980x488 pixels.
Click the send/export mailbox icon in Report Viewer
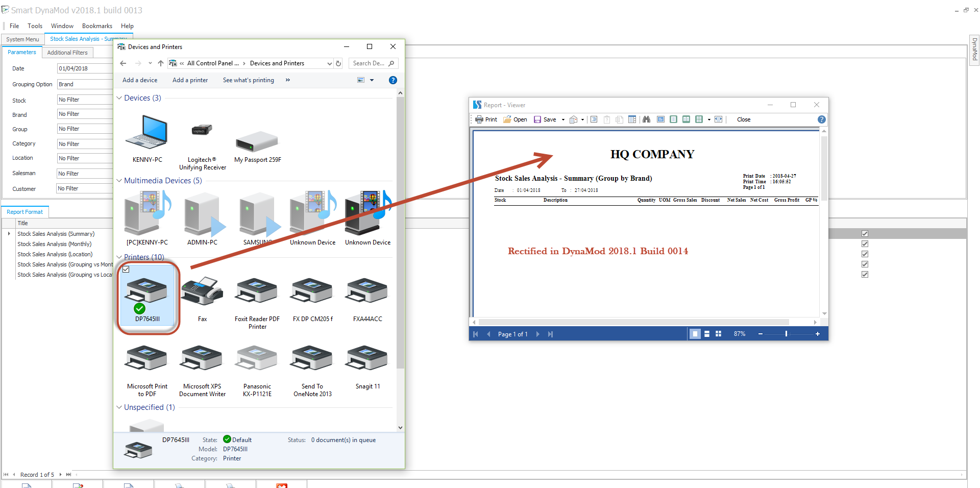pos(573,119)
